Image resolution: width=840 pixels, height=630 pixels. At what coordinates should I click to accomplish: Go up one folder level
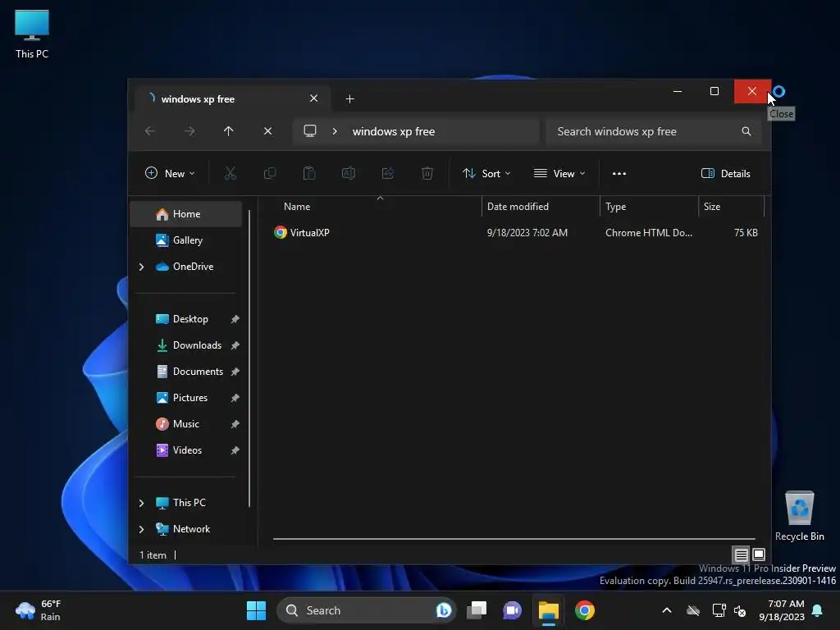228,131
